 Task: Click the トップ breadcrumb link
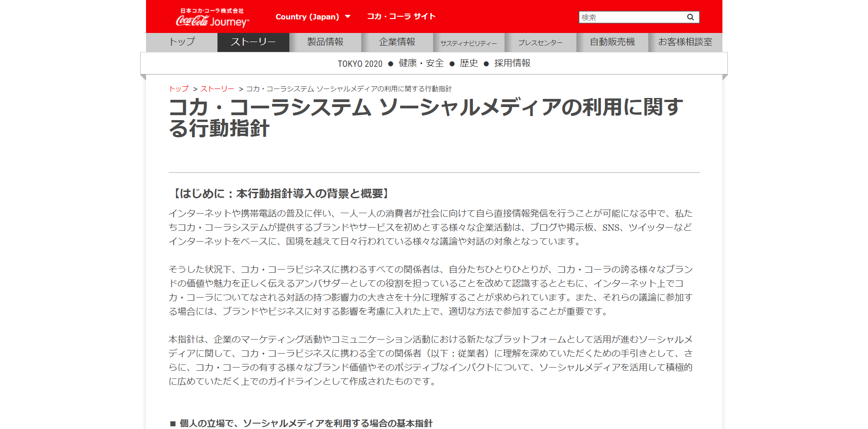(x=179, y=89)
